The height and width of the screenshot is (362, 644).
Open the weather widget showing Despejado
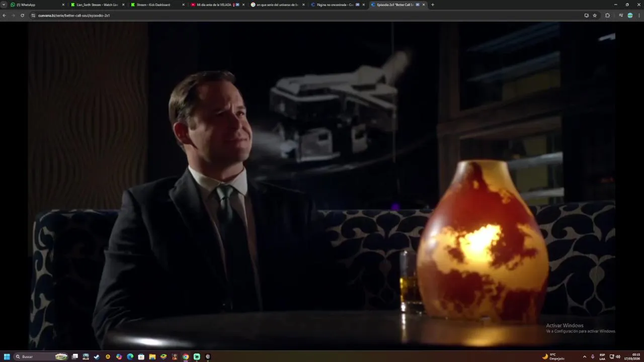[553, 356]
